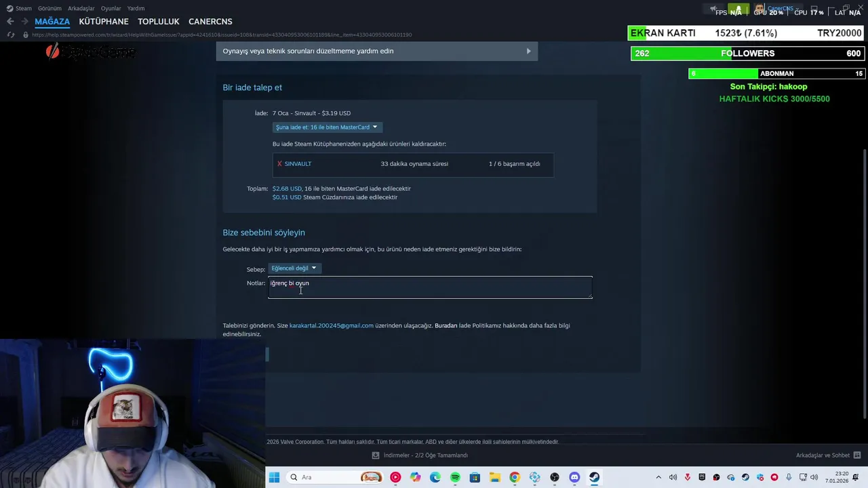Click the friends chat icon in Steam footer
The image size is (868, 488).
pos(856,455)
